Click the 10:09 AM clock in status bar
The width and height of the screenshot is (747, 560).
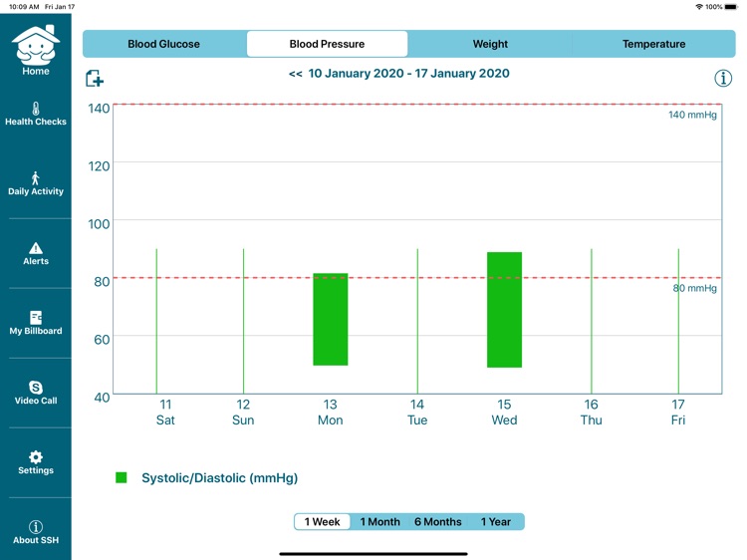coord(24,7)
